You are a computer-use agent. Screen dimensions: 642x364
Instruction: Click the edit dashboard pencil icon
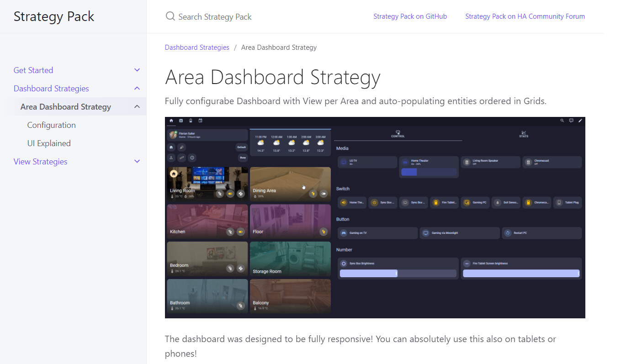coord(581,121)
